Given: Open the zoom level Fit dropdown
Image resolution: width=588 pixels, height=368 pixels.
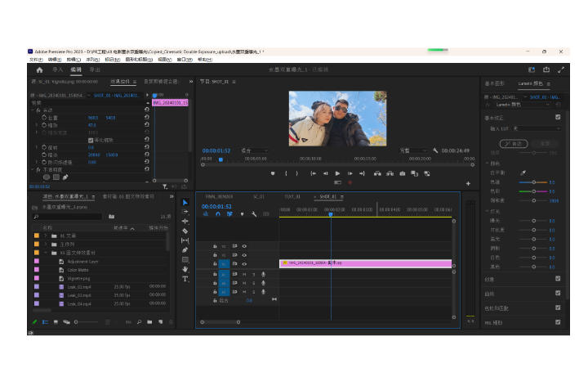Looking at the screenshot, I should [x=254, y=150].
